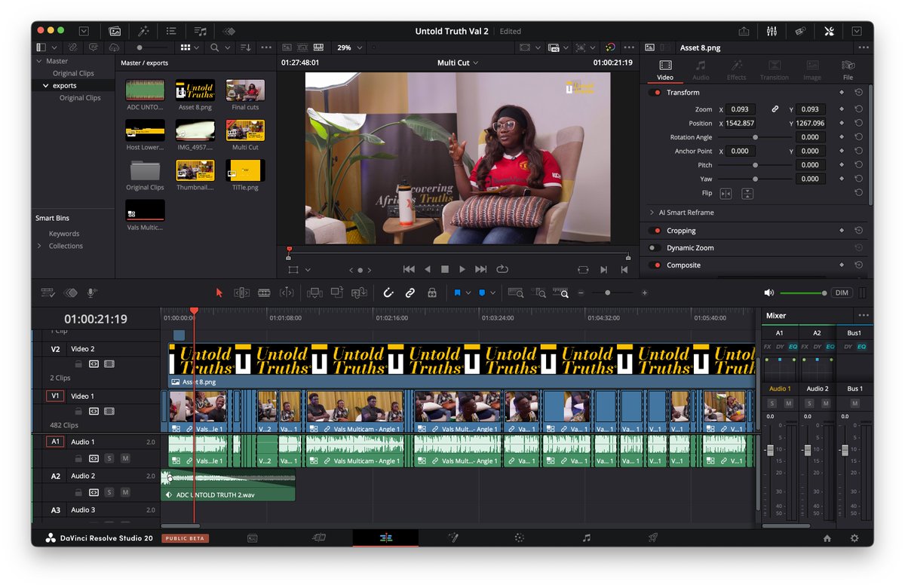905x588 pixels.
Task: Open the Collections smart bin
Action: 66,246
